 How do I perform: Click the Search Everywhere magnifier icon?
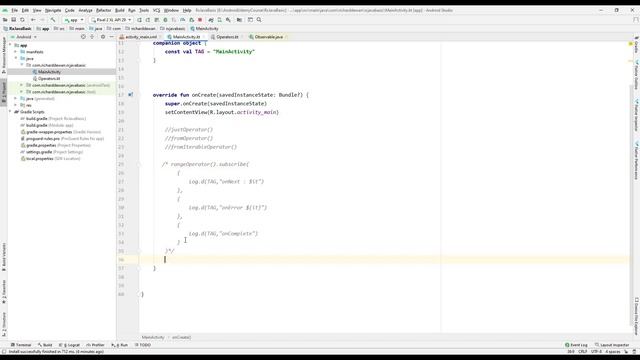pos(259,20)
